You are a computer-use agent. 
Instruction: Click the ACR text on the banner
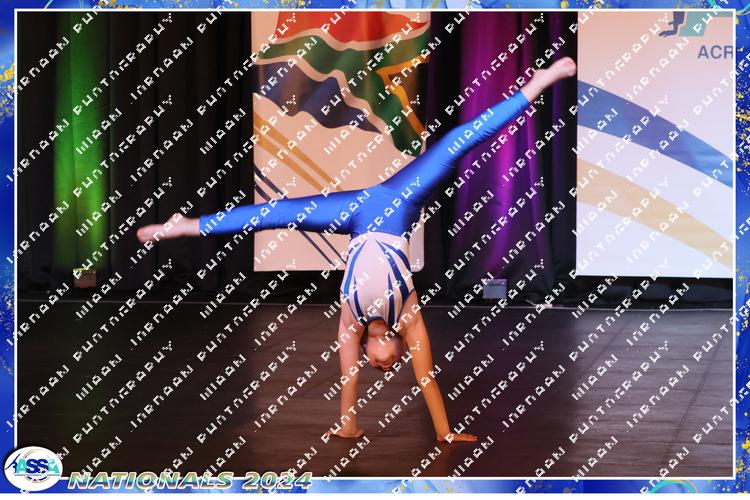coord(715,52)
